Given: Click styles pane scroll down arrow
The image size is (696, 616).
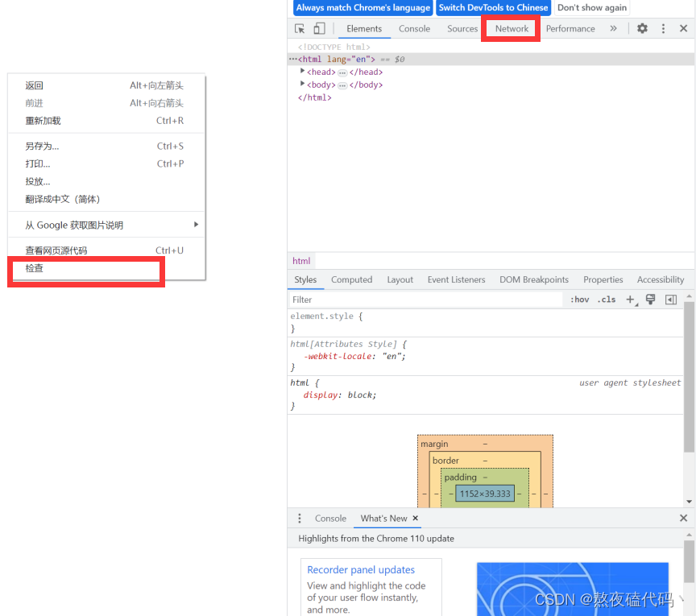Looking at the screenshot, I should pos(689,502).
